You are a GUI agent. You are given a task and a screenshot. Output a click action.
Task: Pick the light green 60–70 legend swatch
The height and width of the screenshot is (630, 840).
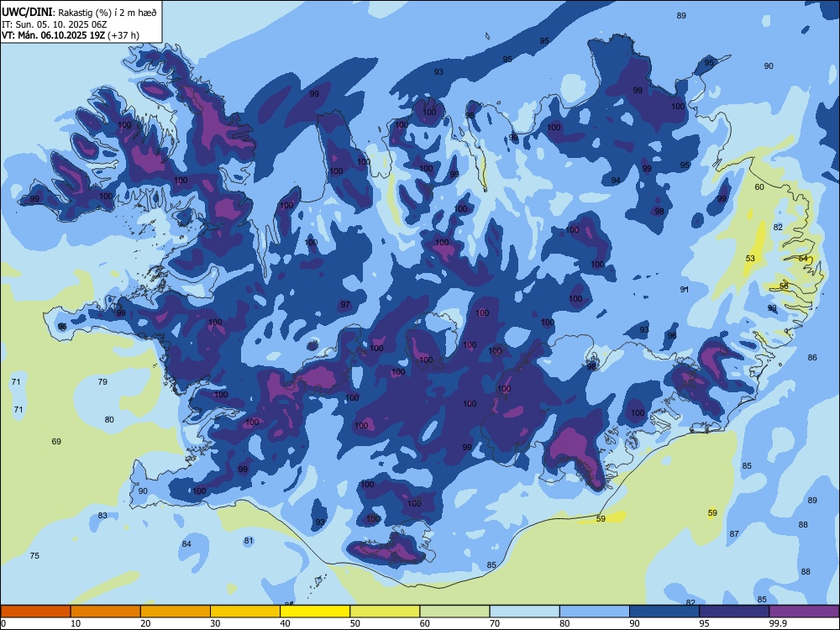click(454, 612)
